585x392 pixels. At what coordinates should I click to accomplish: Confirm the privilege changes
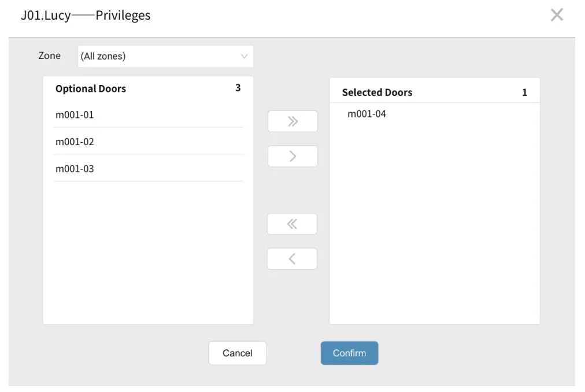[x=349, y=353]
